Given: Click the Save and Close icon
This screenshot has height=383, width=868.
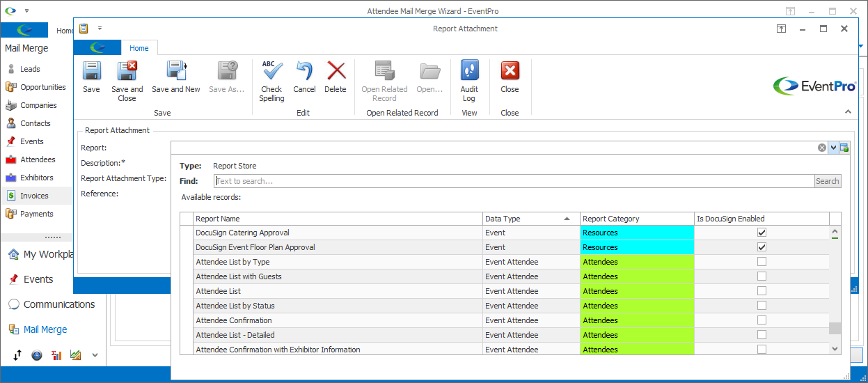Looking at the screenshot, I should [127, 71].
